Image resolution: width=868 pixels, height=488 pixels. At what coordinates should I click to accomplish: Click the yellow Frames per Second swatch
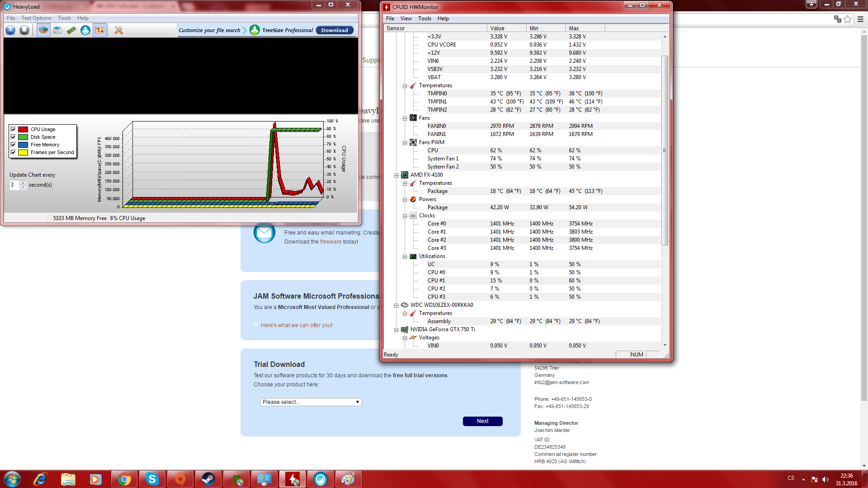[23, 152]
